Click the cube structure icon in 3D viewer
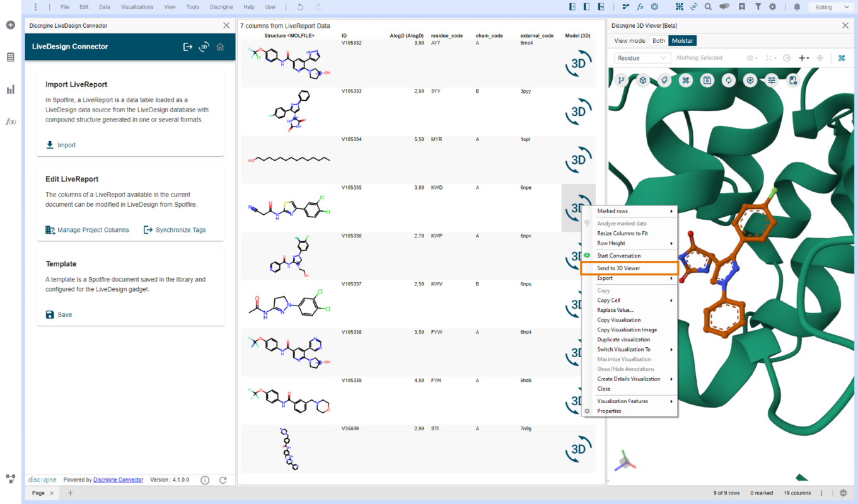The image size is (858, 504). click(642, 80)
